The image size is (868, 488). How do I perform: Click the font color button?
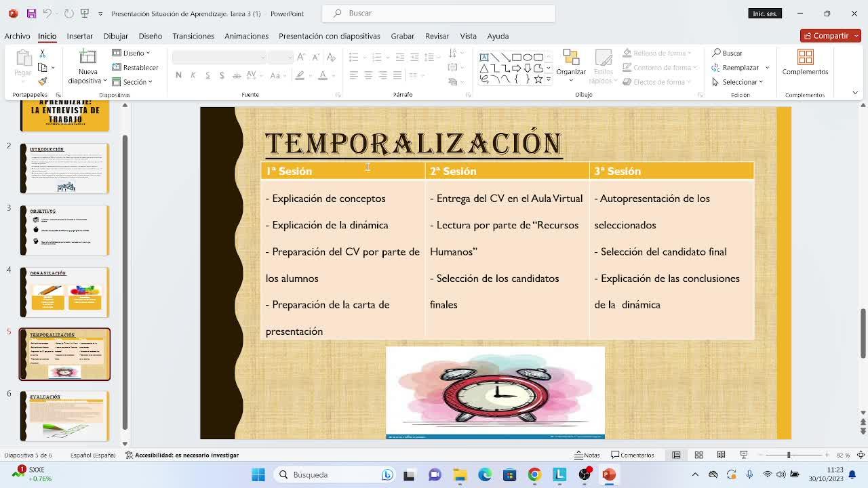[323, 75]
